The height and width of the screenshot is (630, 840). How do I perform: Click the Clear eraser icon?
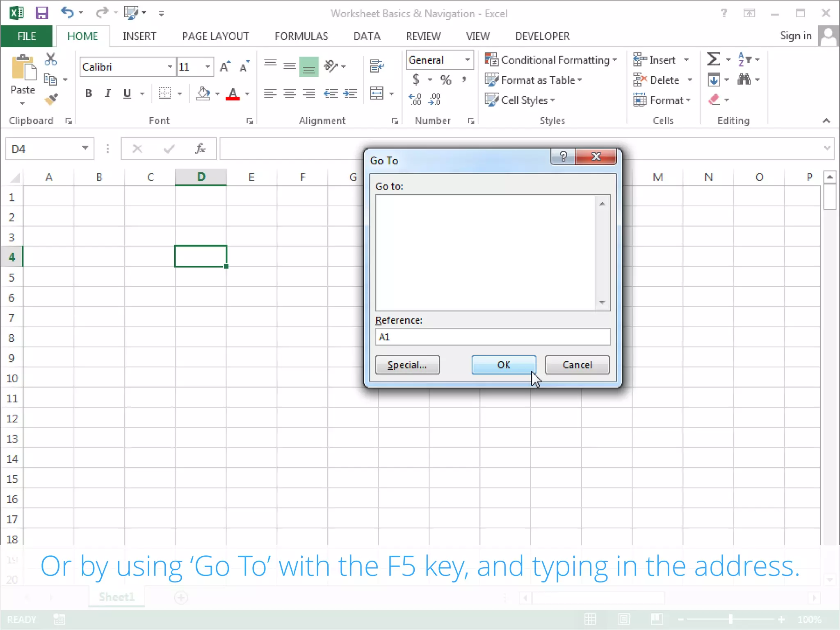pyautogui.click(x=714, y=99)
